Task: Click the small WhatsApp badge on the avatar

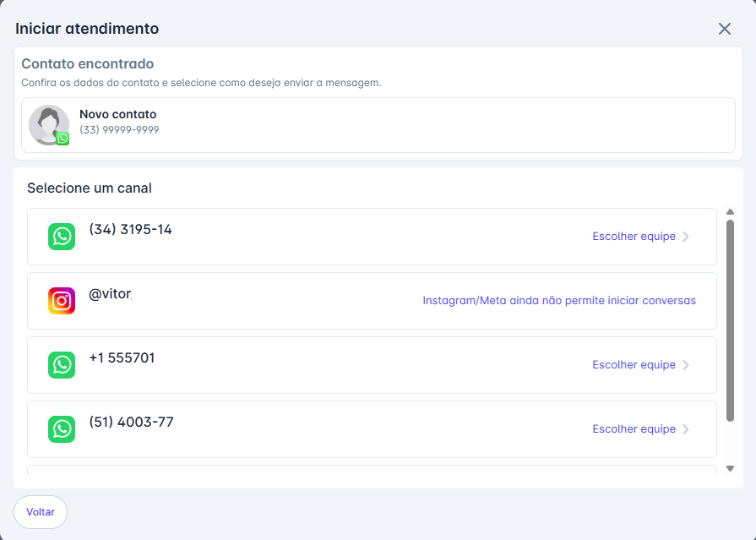Action: (x=63, y=139)
